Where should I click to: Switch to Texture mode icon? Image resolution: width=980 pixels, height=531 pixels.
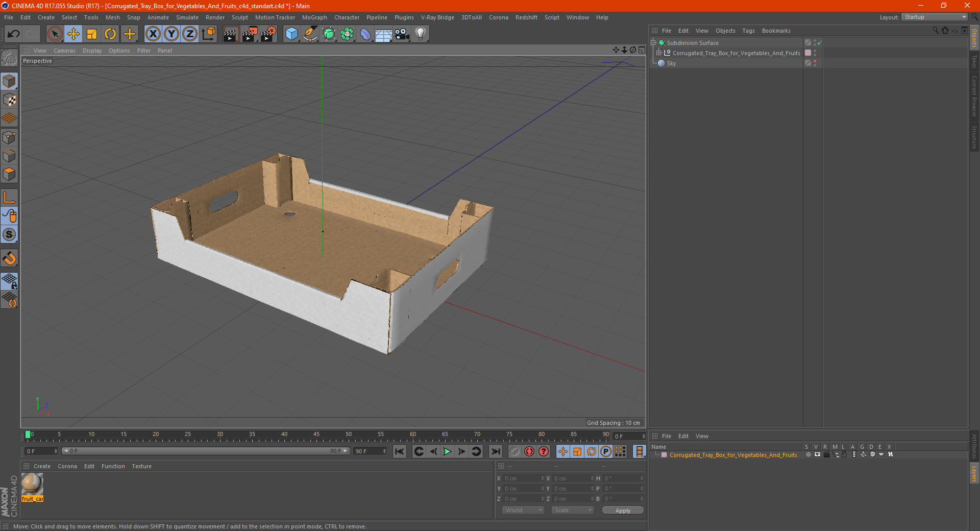click(x=9, y=100)
